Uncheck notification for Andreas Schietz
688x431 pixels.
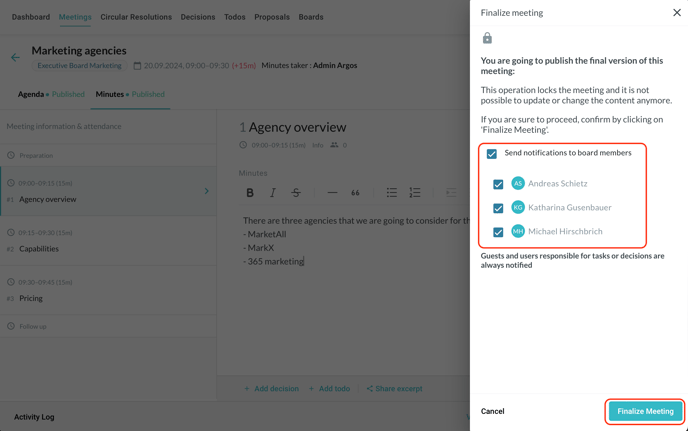pyautogui.click(x=498, y=184)
